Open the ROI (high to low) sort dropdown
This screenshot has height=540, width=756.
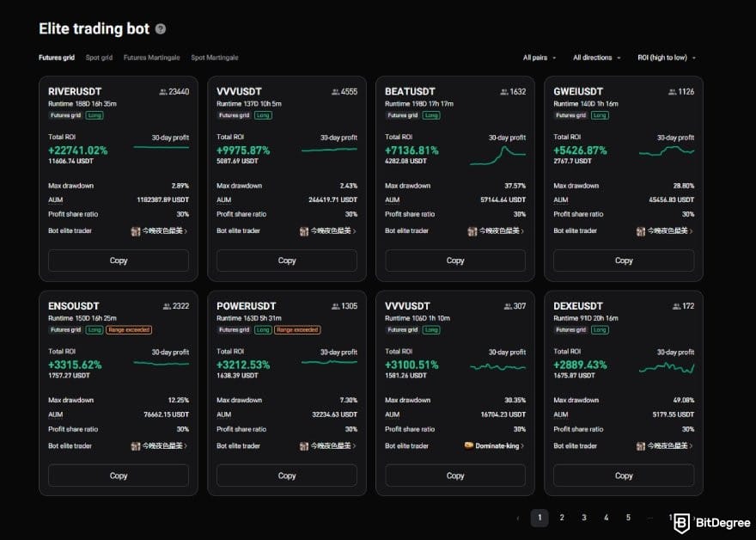pos(667,58)
